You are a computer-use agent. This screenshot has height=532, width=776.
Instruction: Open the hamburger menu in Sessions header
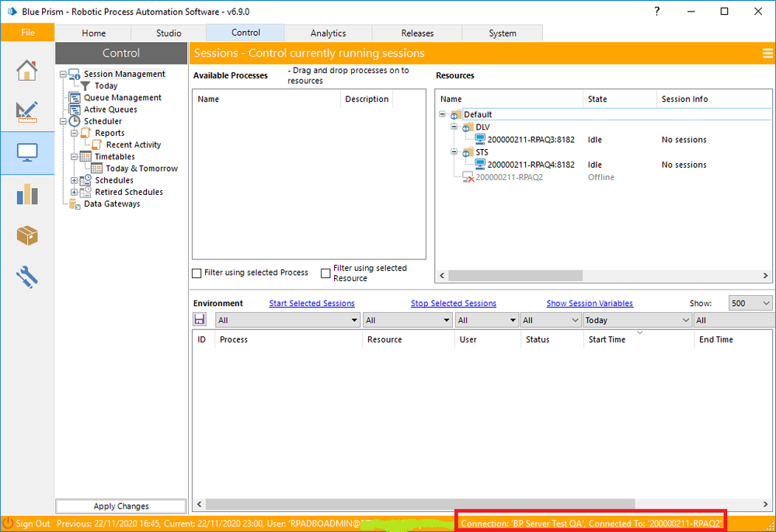coord(767,53)
